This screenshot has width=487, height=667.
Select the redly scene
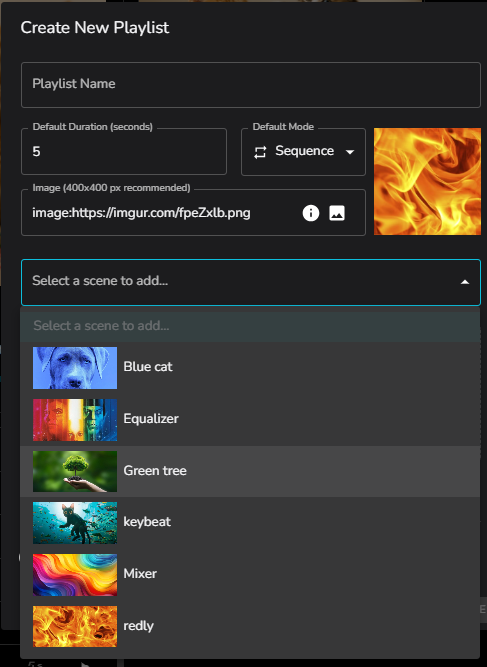[250, 627]
